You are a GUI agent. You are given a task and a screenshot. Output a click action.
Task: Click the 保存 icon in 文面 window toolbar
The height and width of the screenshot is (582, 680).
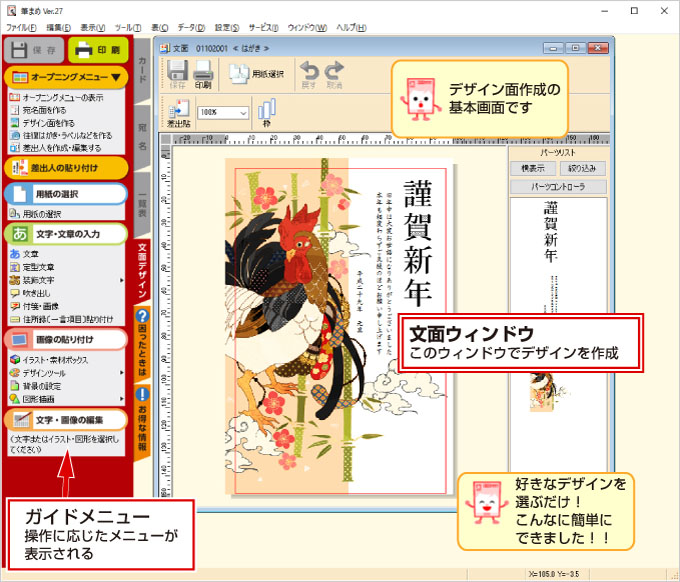177,74
